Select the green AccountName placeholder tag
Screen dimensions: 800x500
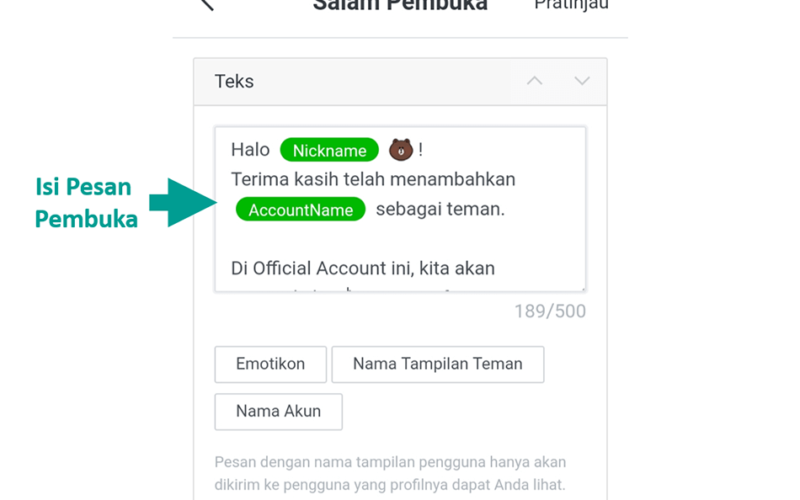(301, 209)
